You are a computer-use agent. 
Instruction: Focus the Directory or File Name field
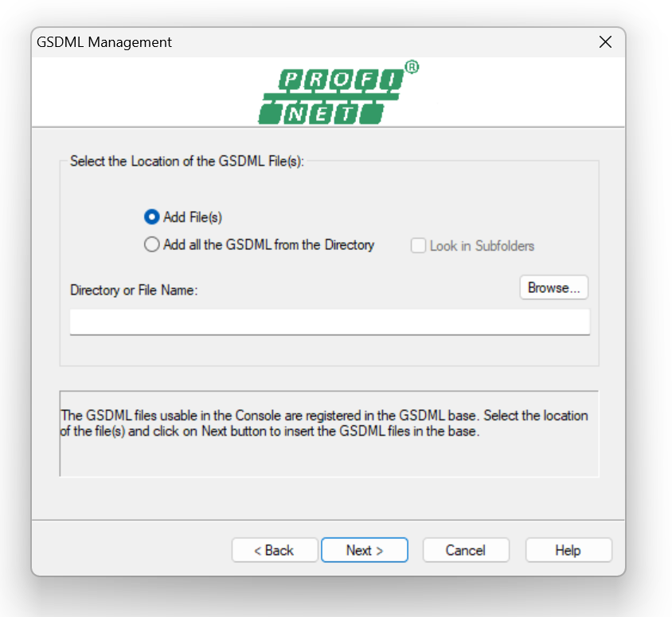click(x=330, y=322)
